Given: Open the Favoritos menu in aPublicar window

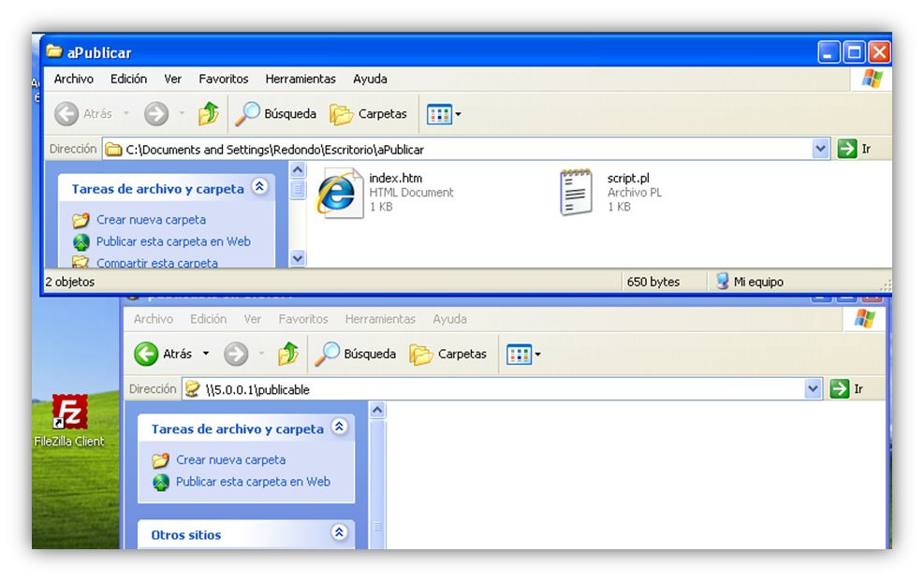Looking at the screenshot, I should [x=224, y=79].
